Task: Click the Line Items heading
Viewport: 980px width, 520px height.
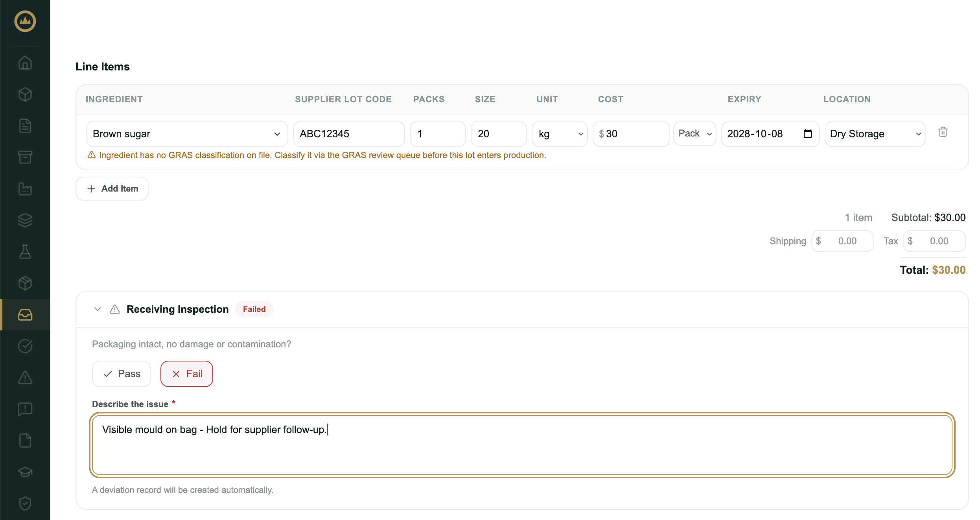Action: [x=103, y=66]
